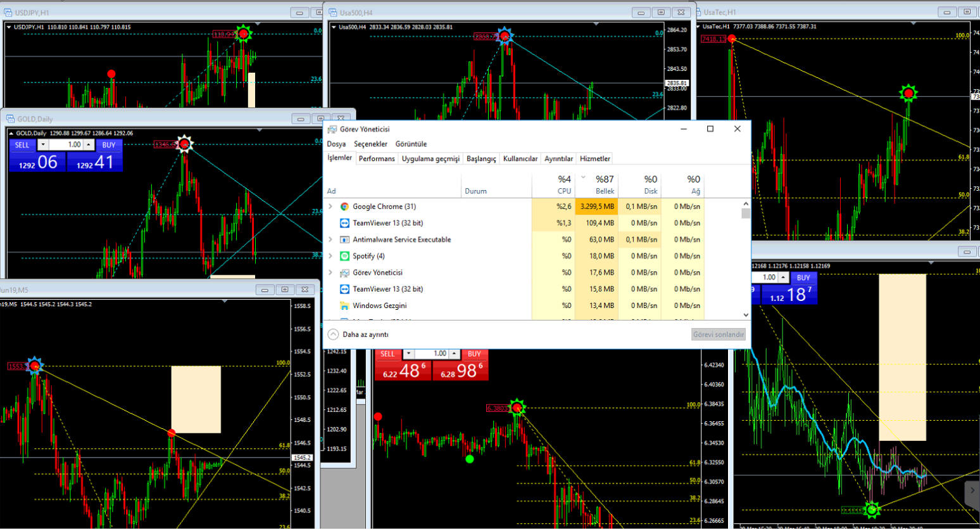The height and width of the screenshot is (529, 980).
Task: Sort processes by the CPU column
Action: click(x=554, y=185)
